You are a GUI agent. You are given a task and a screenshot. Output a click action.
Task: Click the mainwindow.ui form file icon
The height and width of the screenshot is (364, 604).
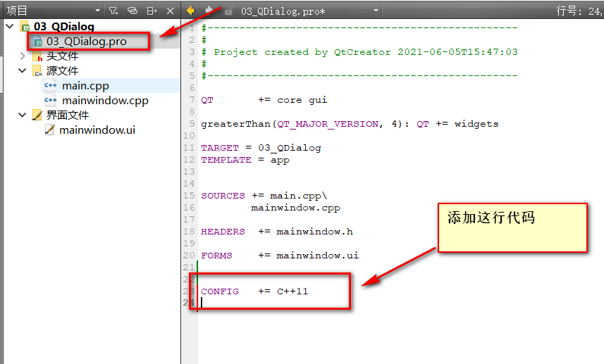(x=49, y=130)
